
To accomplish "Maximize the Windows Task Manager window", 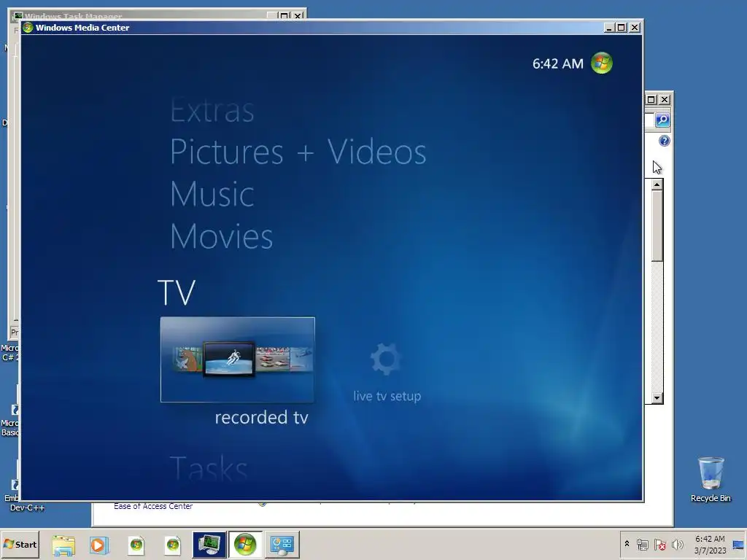I will [285, 16].
